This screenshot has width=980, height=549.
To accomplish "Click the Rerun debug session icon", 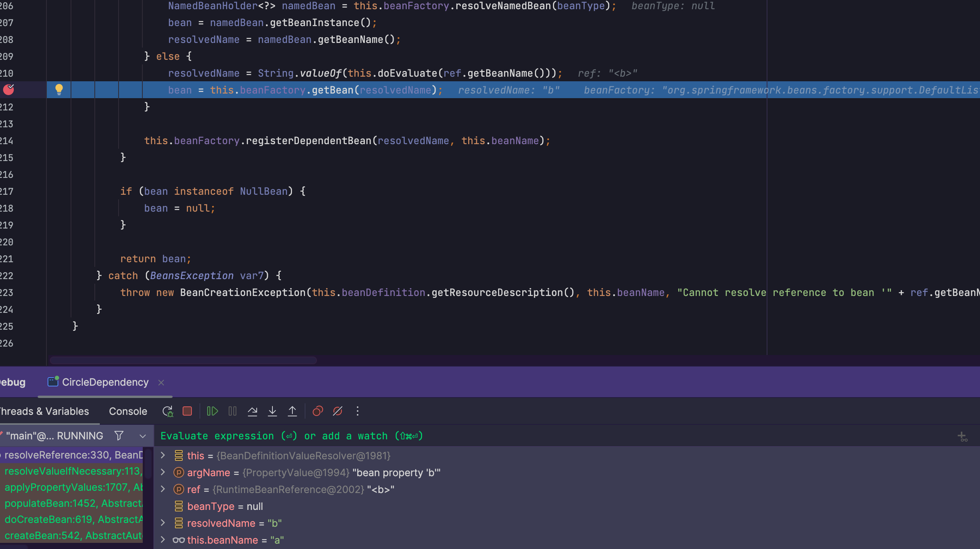I will [168, 411].
